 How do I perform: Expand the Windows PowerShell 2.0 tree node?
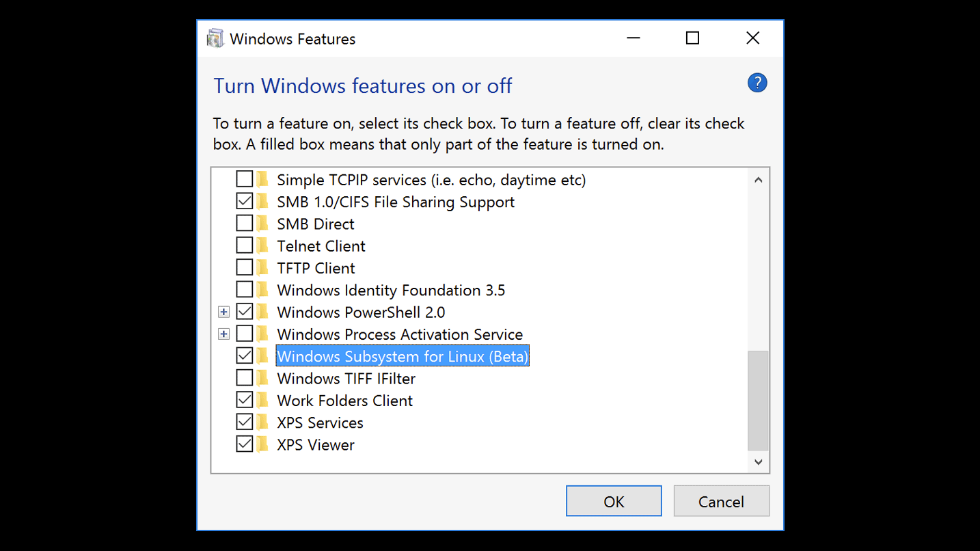(x=223, y=312)
